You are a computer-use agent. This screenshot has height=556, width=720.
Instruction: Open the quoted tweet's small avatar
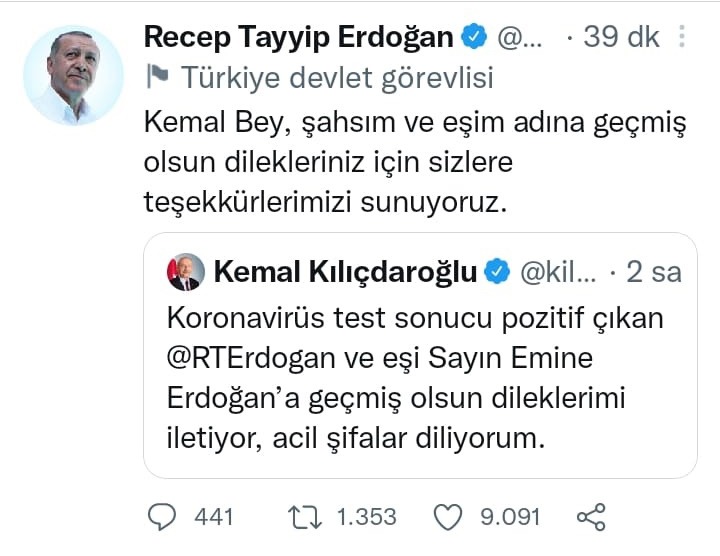click(184, 271)
